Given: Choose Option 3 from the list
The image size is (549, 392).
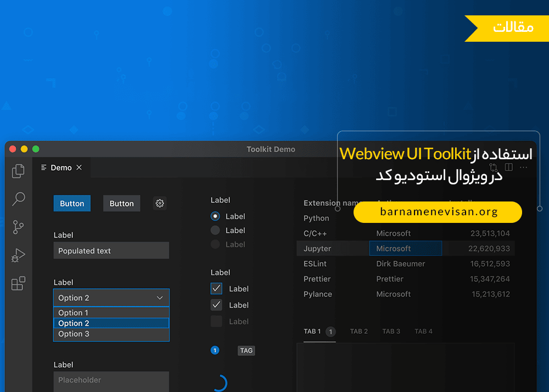Looking at the screenshot, I should (111, 334).
